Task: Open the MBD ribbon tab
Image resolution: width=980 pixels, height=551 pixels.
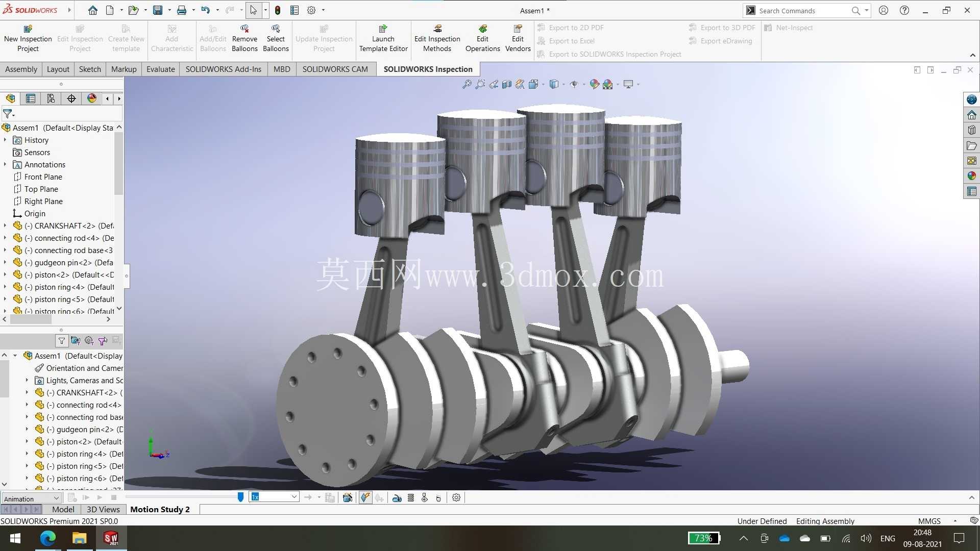Action: click(281, 69)
